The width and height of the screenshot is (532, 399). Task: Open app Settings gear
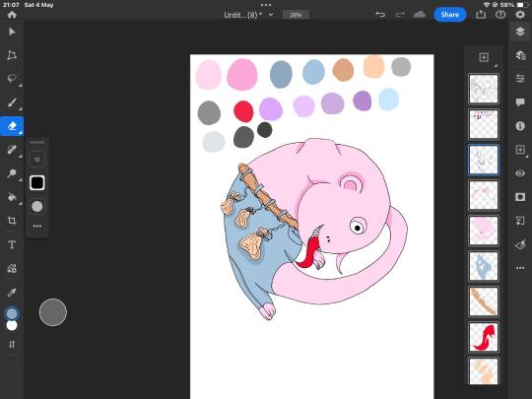tap(520, 14)
